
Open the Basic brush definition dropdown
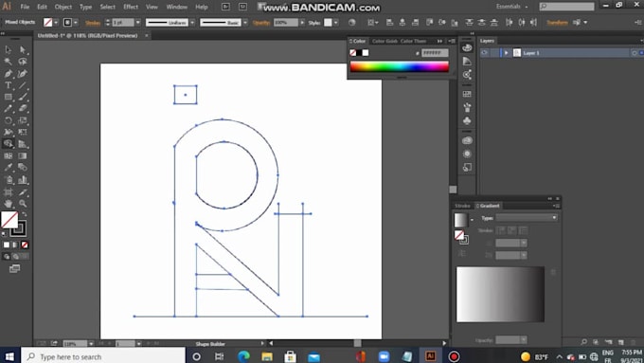pyautogui.click(x=245, y=23)
